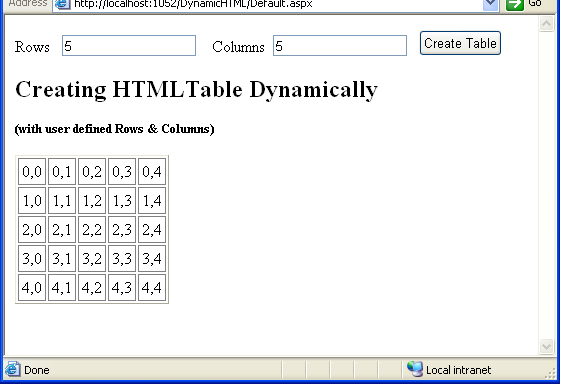Click into the Rows text field

click(x=129, y=45)
